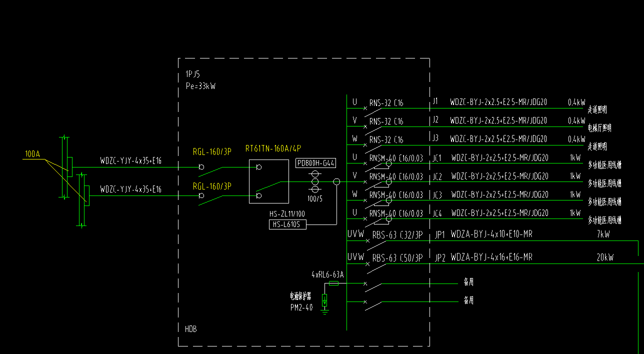This screenshot has width=644, height=354.
Task: Select cable spec WDZA-BYJ-4x10+E10-MR
Action: pos(491,234)
